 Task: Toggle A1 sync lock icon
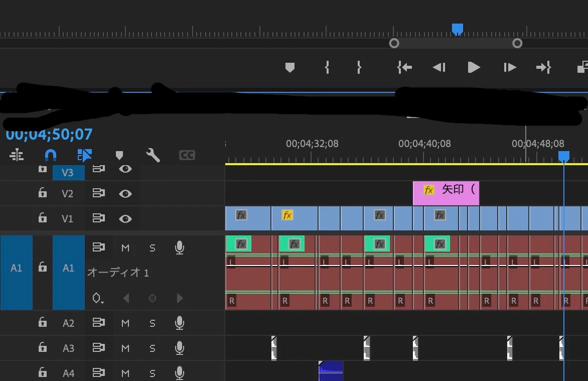tap(99, 247)
